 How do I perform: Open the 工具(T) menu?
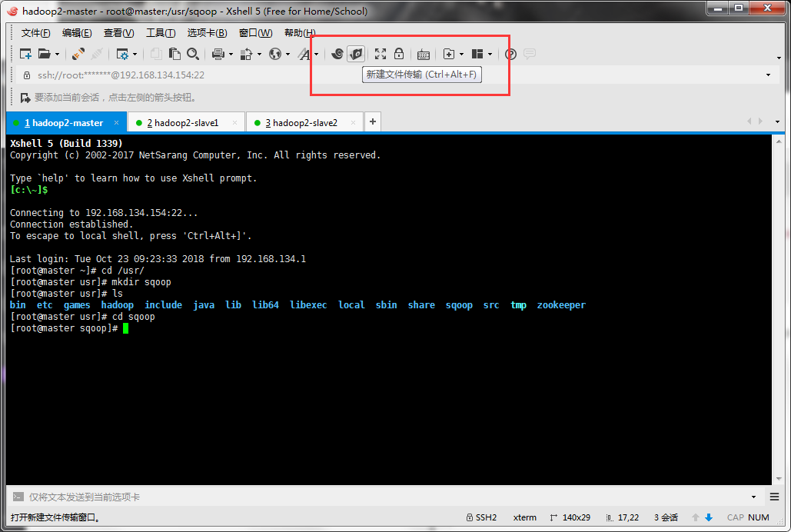[x=161, y=33]
